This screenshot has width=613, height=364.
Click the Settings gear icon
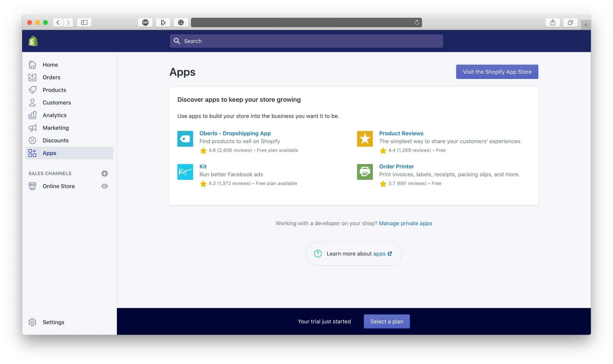32,322
